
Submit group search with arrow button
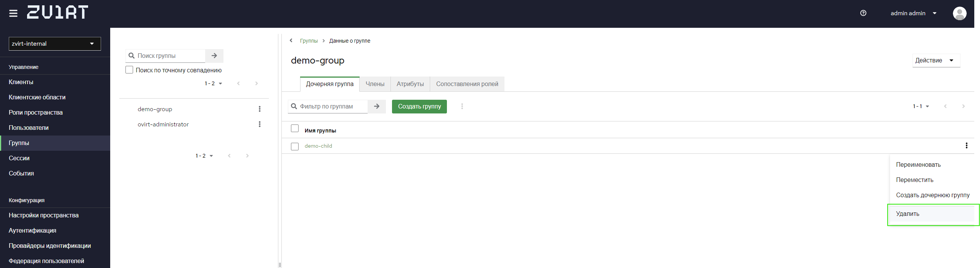(214, 56)
